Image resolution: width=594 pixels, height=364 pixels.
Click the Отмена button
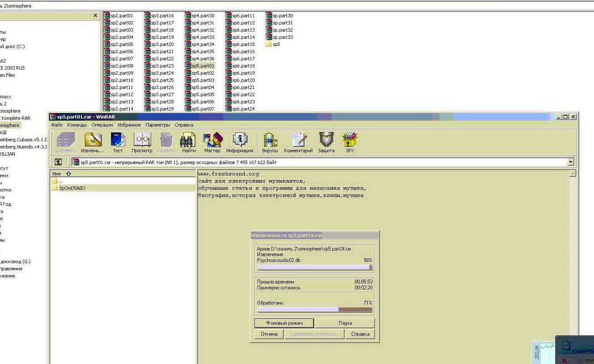click(x=269, y=334)
